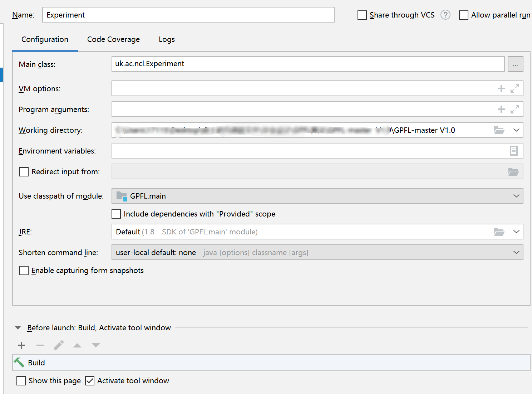The height and width of the screenshot is (394, 532).
Task: Click the Main class browse button
Action: (515, 64)
